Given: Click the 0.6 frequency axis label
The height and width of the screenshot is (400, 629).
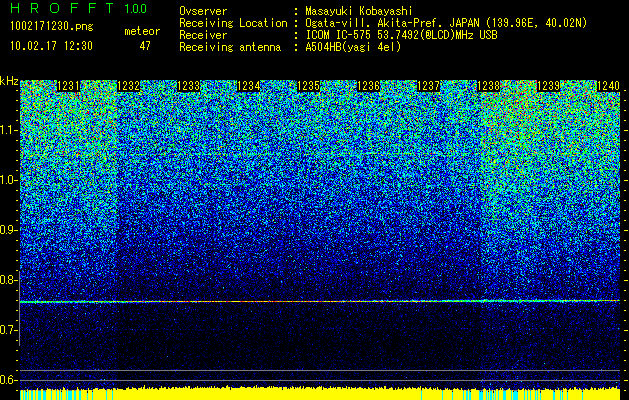Looking at the screenshot, I should [x=9, y=380].
